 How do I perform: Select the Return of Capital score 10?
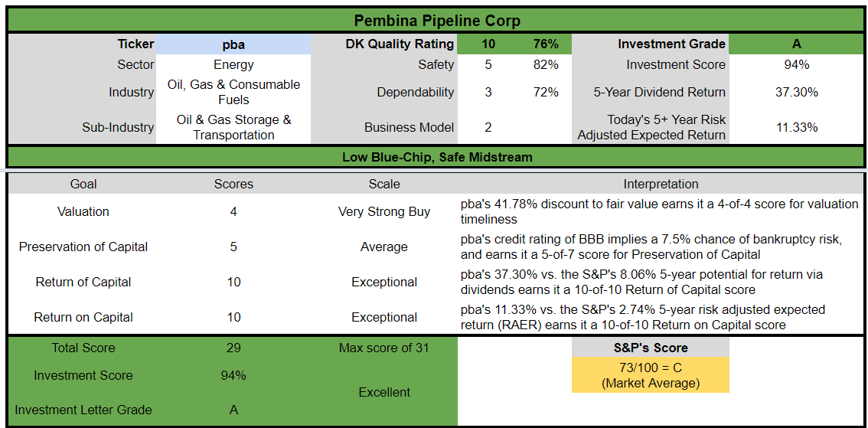[233, 282]
